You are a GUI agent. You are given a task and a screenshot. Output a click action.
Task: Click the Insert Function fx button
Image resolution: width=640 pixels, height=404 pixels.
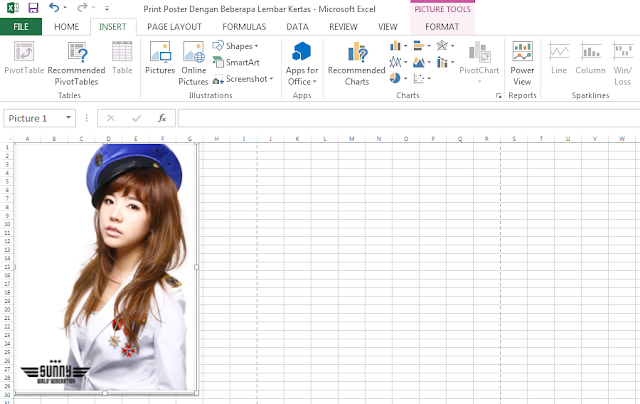point(162,118)
